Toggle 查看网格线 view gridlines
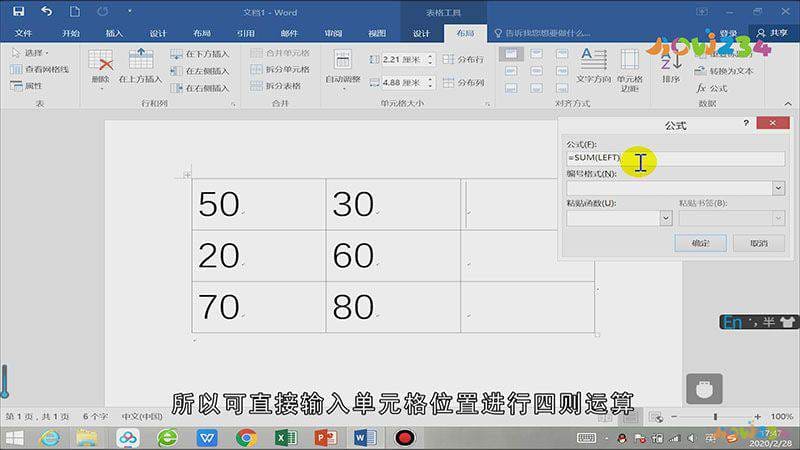The width and height of the screenshot is (800, 450). pos(40,69)
